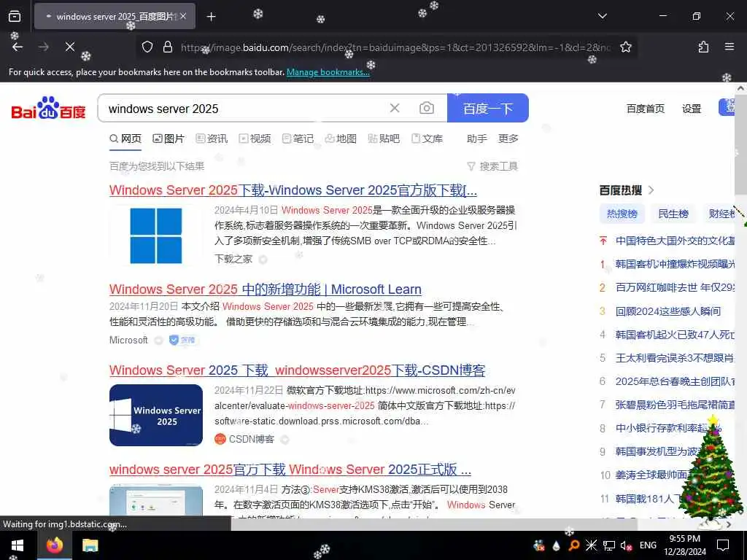Image resolution: width=747 pixels, height=560 pixels.
Task: Open hot topic 2025年总台春晚主创团队
Action: (x=675, y=381)
